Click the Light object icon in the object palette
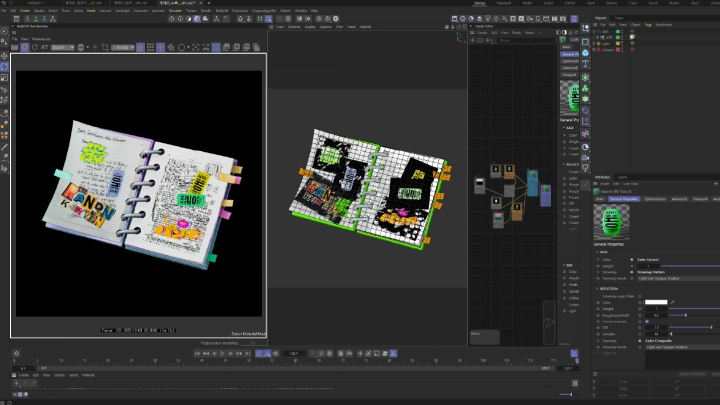The width and height of the screenshot is (720, 405). pyautogui.click(x=584, y=168)
